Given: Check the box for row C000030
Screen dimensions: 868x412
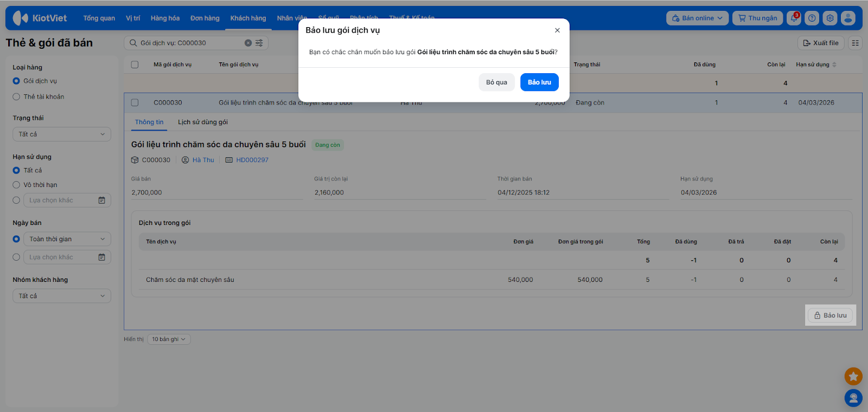Looking at the screenshot, I should [135, 102].
